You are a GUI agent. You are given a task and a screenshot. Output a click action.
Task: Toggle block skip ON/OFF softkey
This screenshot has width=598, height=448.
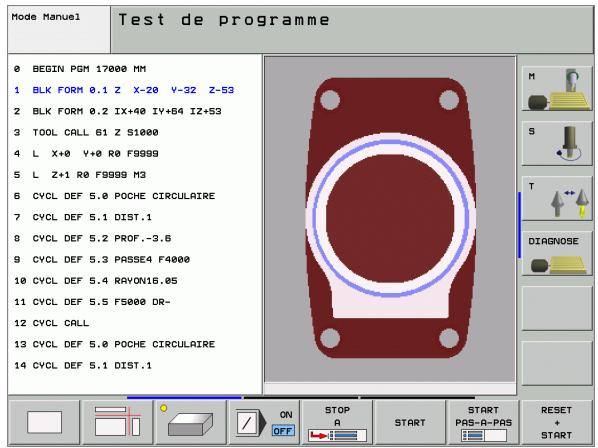(x=264, y=422)
